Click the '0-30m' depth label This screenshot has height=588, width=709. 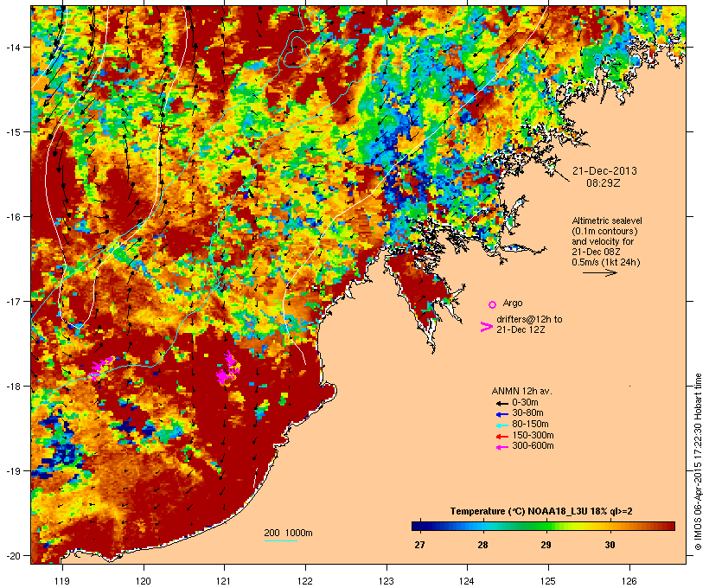pos(525,403)
